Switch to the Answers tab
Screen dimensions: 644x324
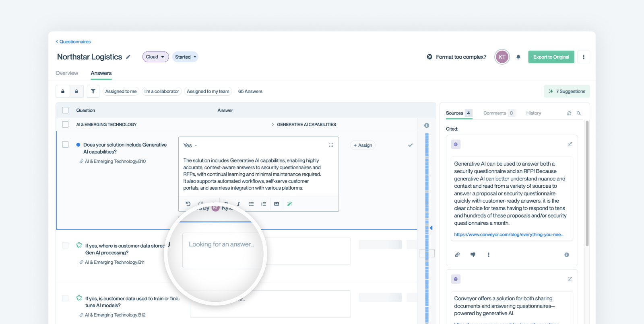(101, 73)
